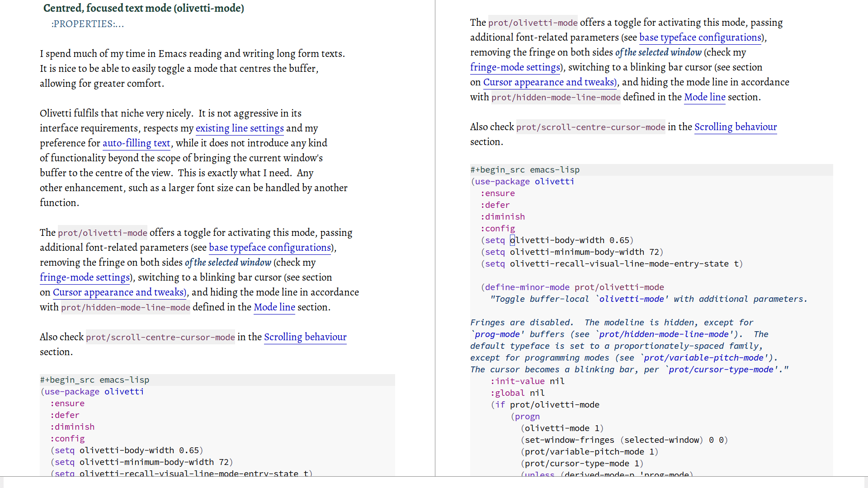Click ':defer' keyword in left window
This screenshot has width=868, height=488.
pyautogui.click(x=65, y=415)
